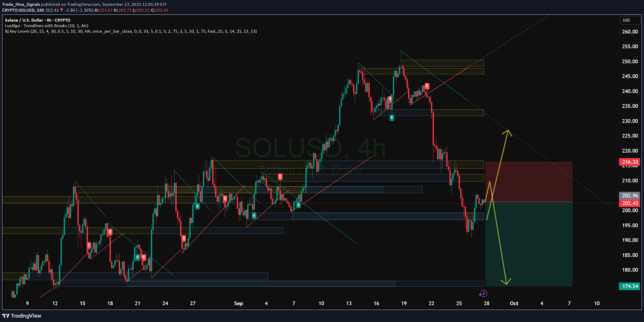Click the 210.00 price axis label

(630, 180)
